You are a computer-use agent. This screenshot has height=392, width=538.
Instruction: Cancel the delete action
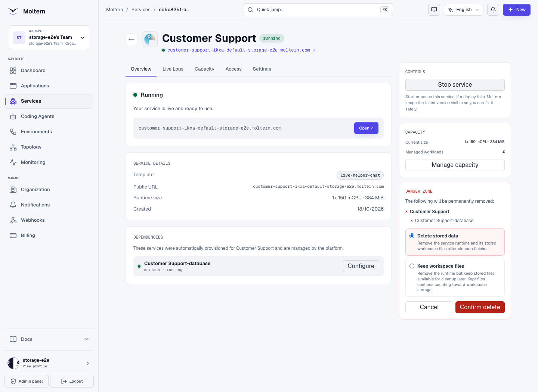[x=429, y=307]
